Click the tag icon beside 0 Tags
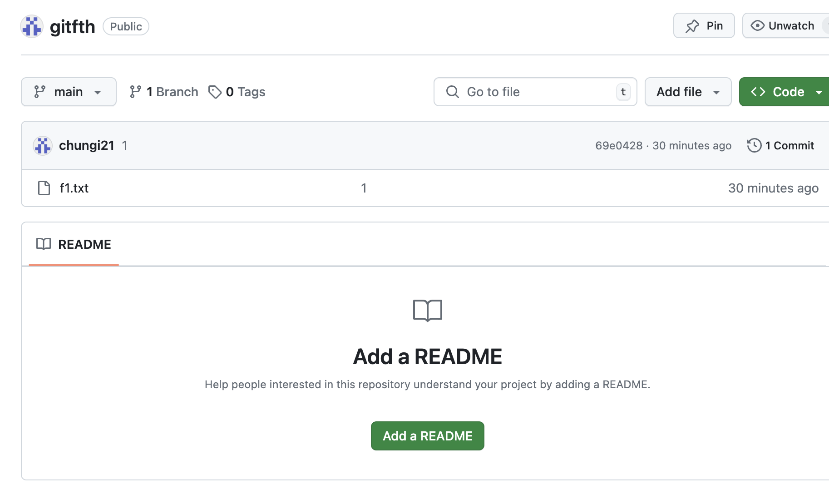Screen dimensions: 829x504 [215, 92]
